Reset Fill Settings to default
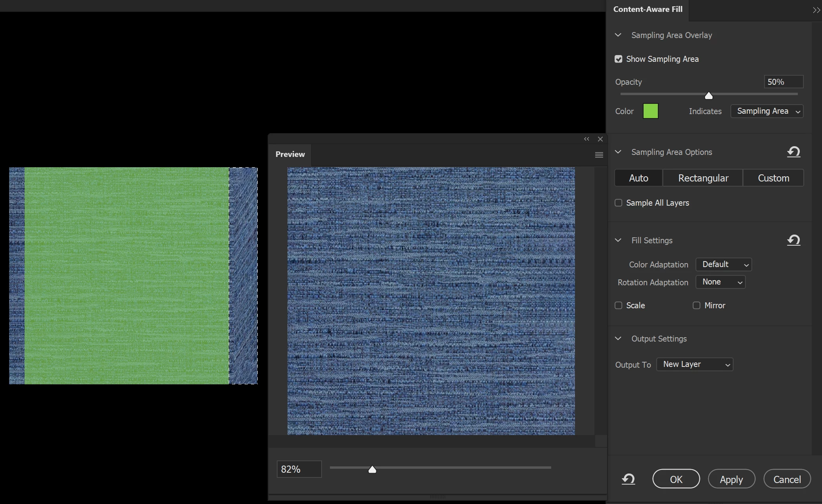This screenshot has width=822, height=504. pos(793,241)
